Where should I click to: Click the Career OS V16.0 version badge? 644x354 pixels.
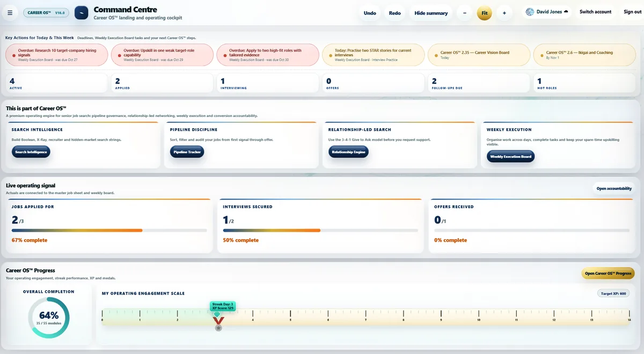pos(46,12)
